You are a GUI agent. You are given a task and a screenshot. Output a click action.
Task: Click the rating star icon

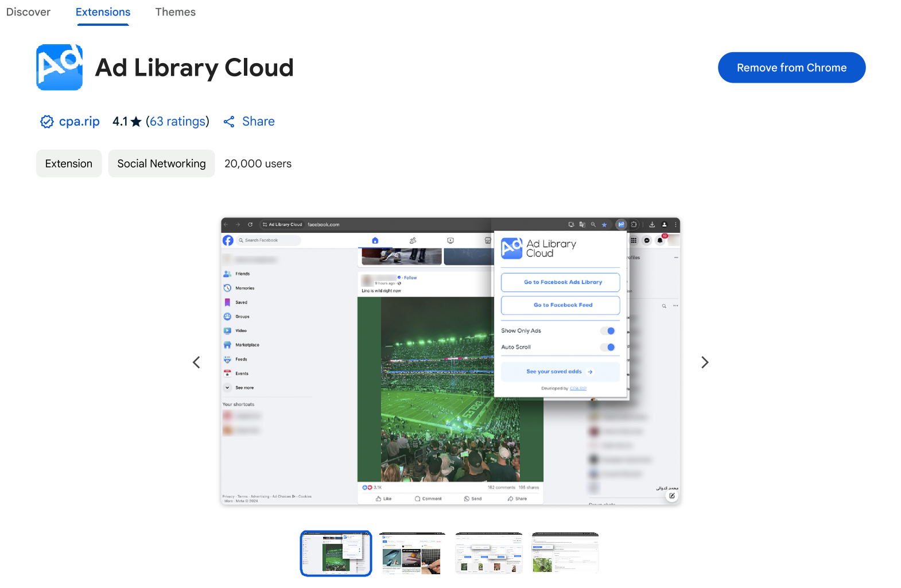136,122
